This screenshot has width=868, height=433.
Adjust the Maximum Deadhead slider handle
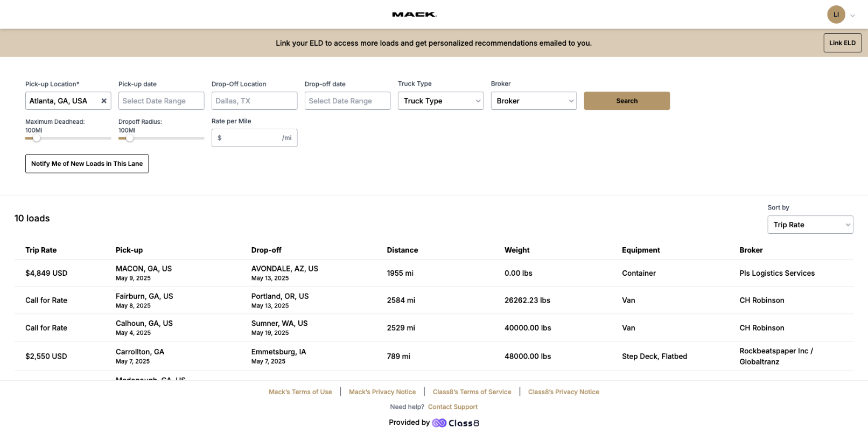click(37, 138)
